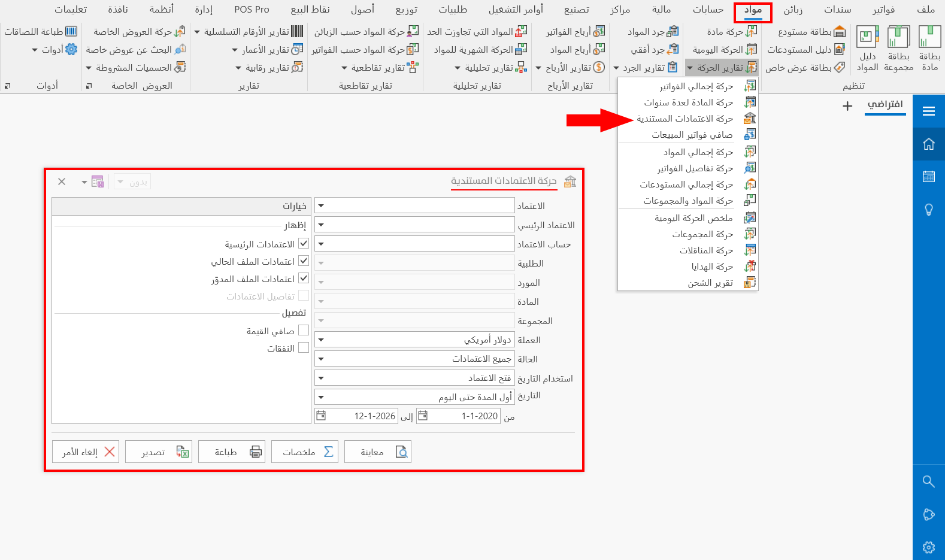Open دليل المواد ribbon icon

click(867, 49)
